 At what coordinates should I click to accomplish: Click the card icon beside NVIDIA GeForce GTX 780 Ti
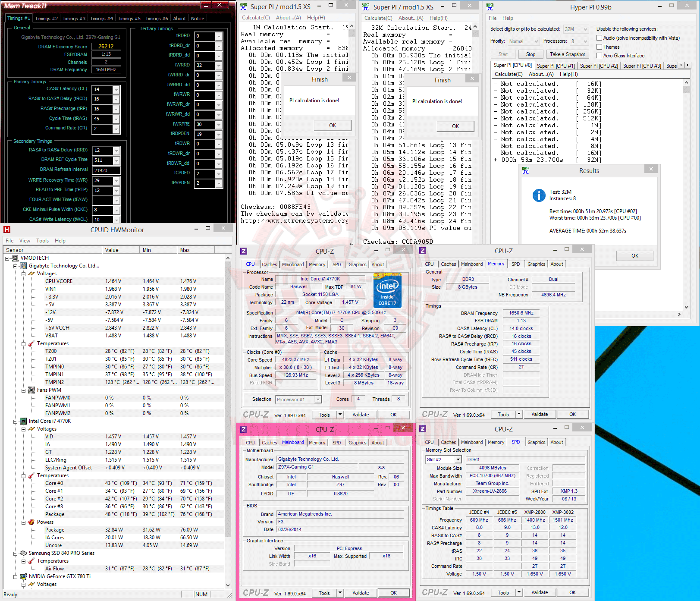click(24, 576)
